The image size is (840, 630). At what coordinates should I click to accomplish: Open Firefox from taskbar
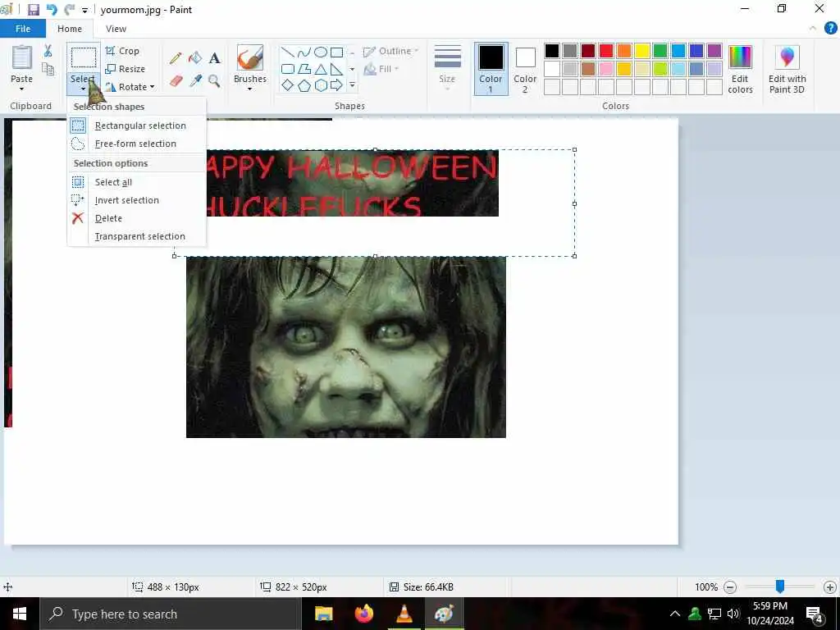tap(364, 614)
